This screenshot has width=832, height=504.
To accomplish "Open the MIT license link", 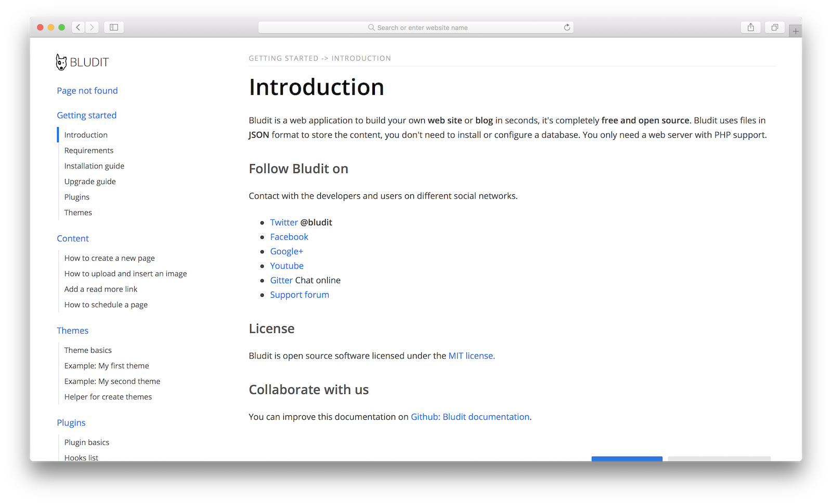I will coord(471,356).
